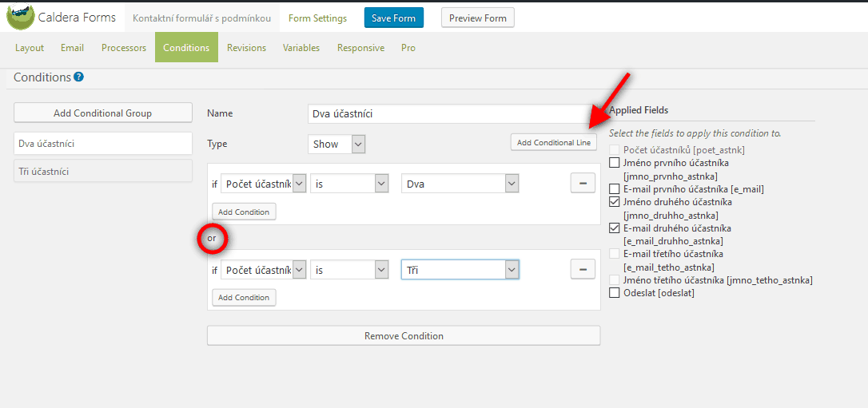Click the Save Form button
The image size is (868, 408).
tap(394, 18)
